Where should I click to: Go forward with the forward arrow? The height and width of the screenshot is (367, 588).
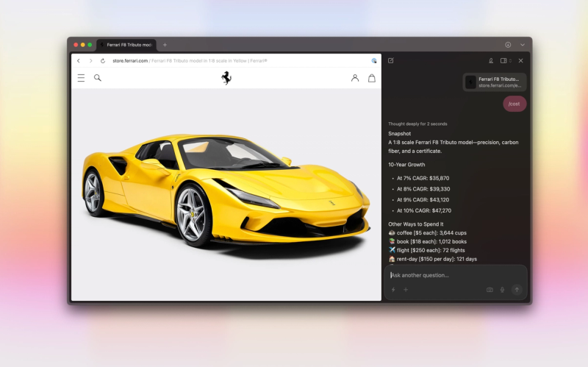pyautogui.click(x=90, y=61)
